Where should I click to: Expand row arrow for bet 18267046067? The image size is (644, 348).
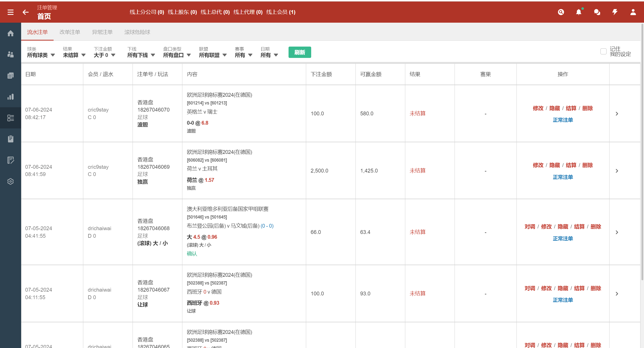click(617, 294)
